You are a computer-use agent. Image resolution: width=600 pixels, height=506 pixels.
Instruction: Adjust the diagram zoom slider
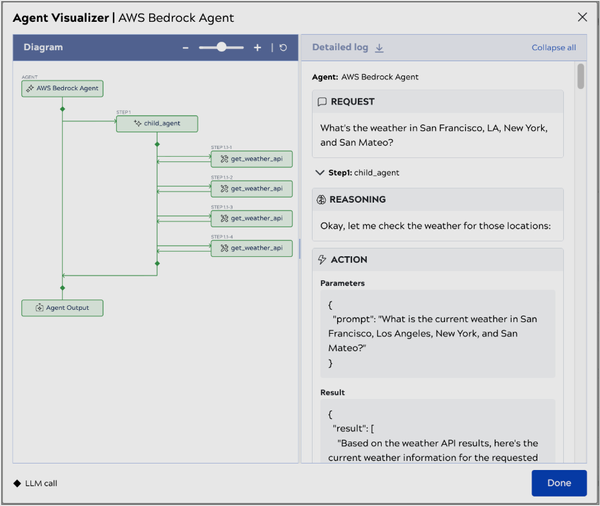222,47
